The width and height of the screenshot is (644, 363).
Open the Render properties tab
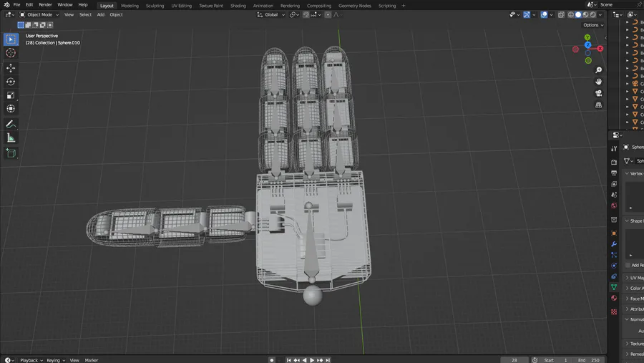click(x=614, y=163)
